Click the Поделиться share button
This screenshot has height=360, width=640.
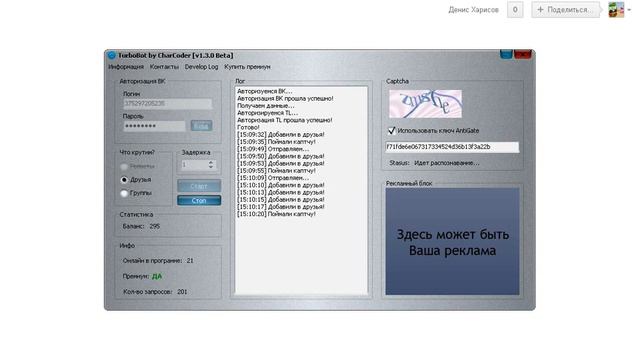(x=565, y=9)
